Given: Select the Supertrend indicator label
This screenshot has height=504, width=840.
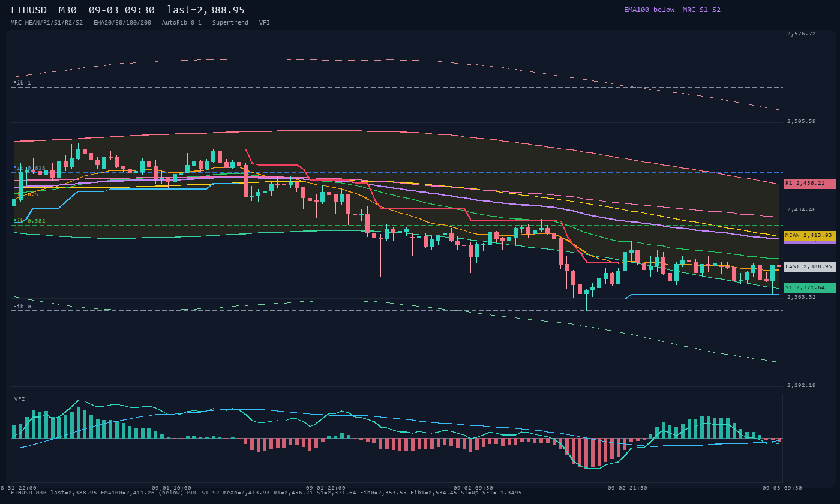Looking at the screenshot, I should pos(230,23).
